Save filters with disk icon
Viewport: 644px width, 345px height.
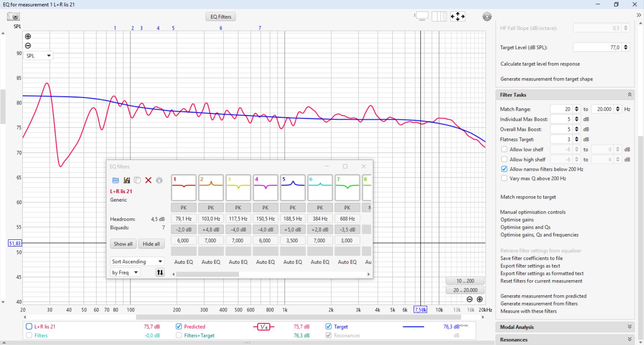[x=127, y=180]
